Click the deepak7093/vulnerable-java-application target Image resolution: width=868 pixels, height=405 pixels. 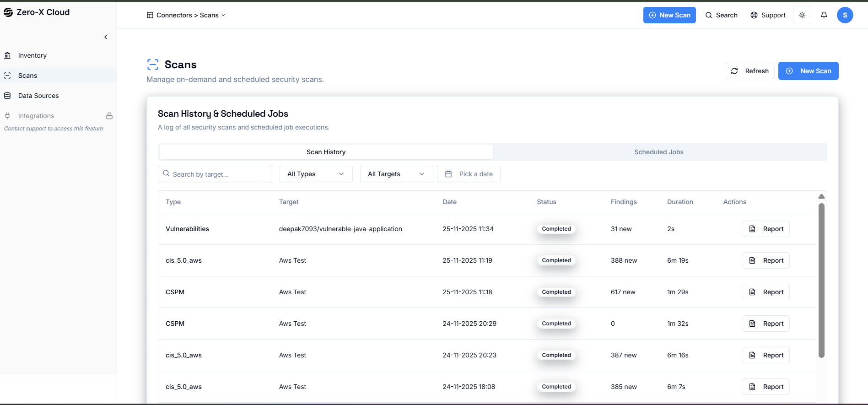[x=340, y=229]
